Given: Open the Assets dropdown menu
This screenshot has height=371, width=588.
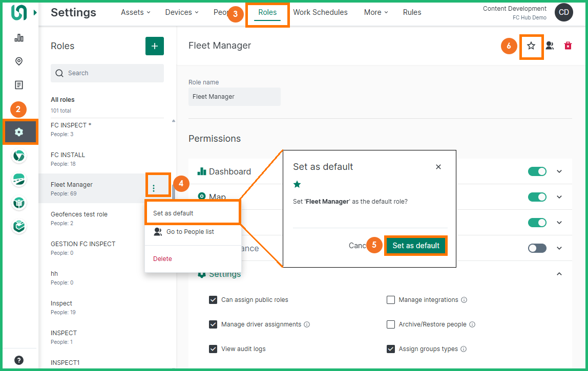Looking at the screenshot, I should click(135, 12).
